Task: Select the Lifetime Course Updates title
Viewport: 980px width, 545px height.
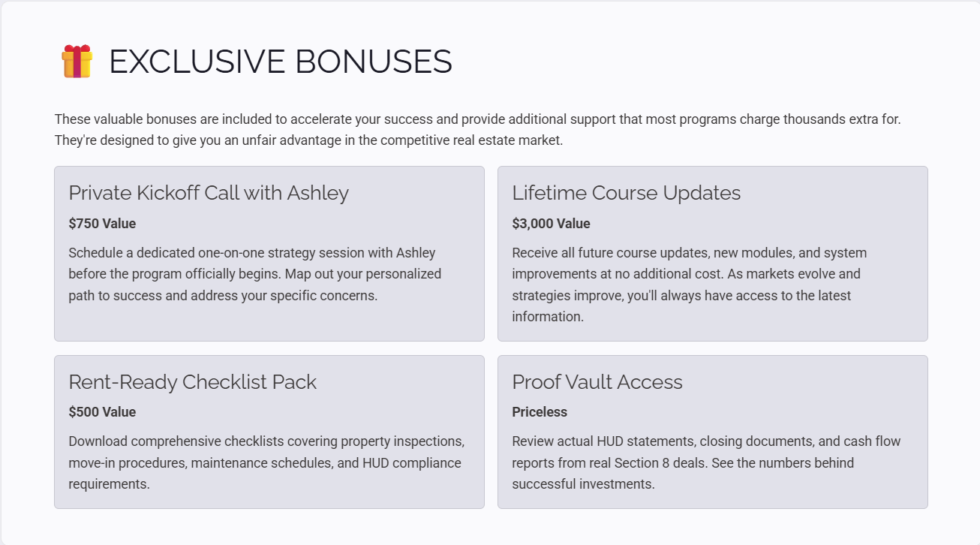Action: [x=626, y=193]
